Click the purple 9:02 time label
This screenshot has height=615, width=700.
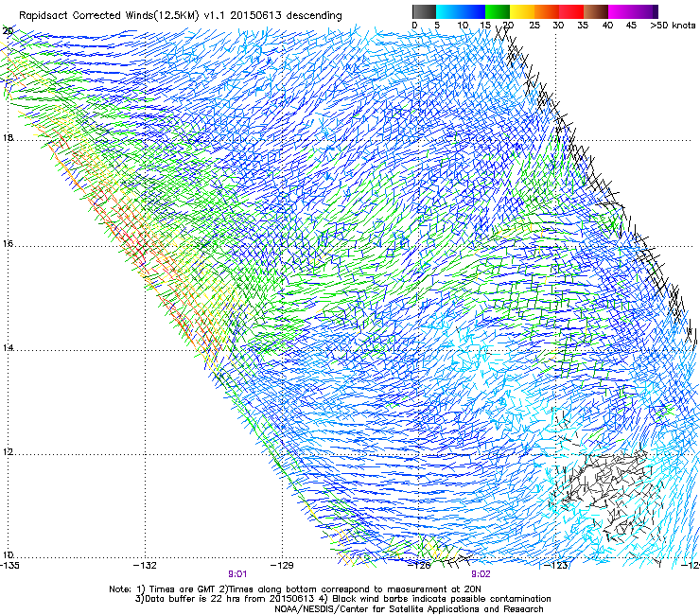481,574
